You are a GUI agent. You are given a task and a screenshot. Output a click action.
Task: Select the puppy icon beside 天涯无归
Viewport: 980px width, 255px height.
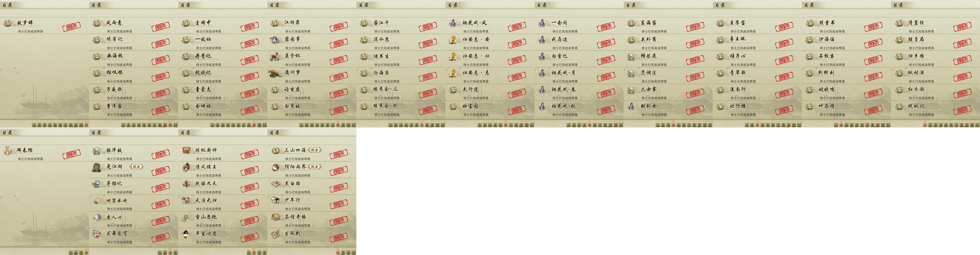click(x=186, y=200)
